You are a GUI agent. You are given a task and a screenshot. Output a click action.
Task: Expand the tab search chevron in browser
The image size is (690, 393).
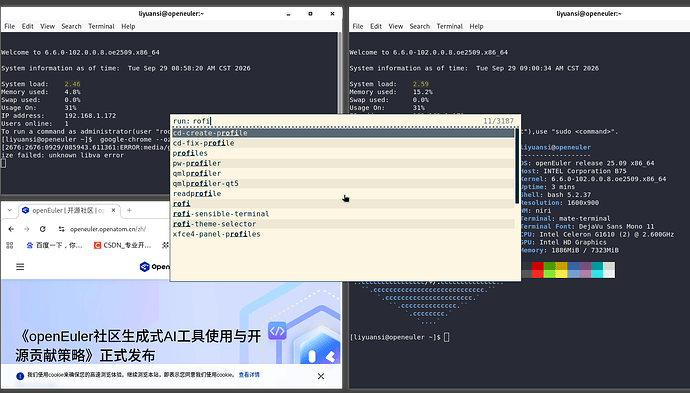tap(10, 210)
